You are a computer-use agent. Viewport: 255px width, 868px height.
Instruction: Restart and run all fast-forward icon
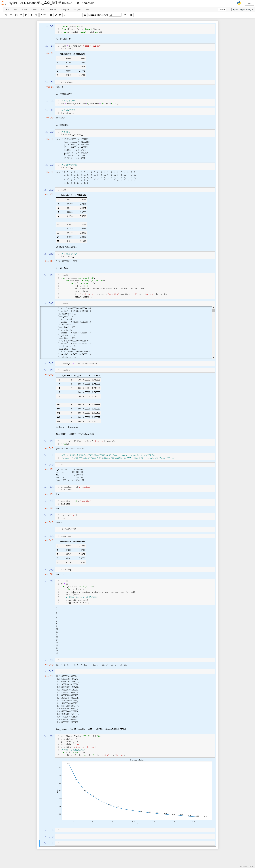click(x=60, y=15)
